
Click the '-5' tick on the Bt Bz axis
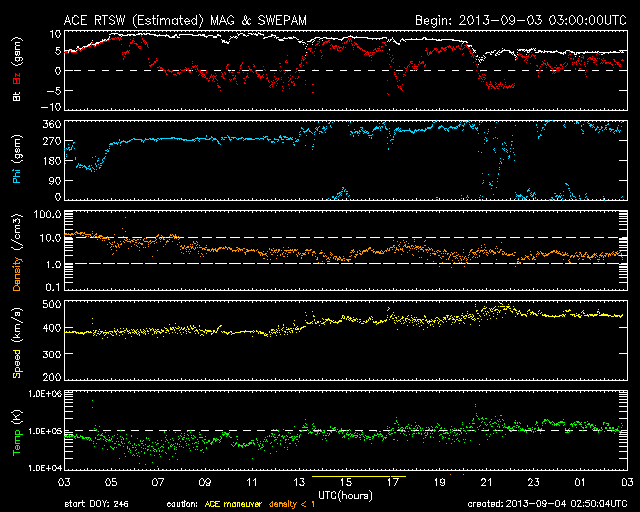53,91
